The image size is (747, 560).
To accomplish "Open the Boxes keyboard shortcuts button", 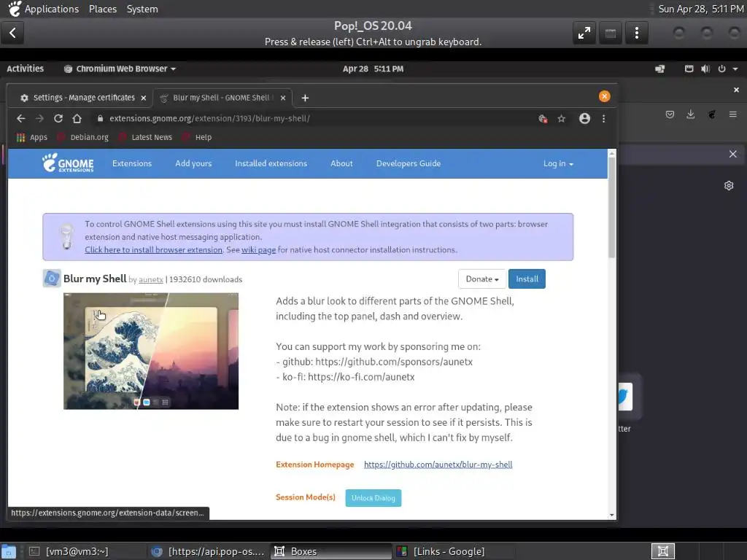I will pos(611,33).
